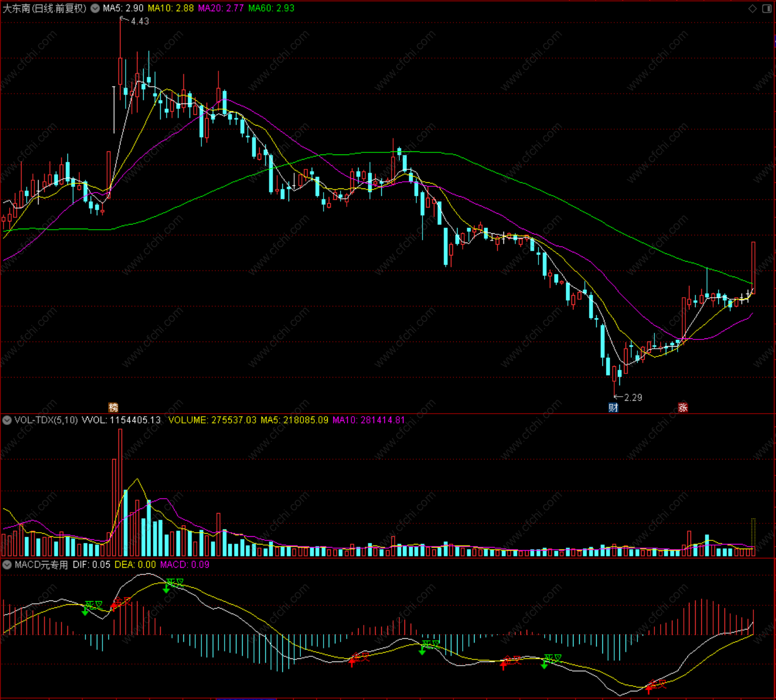Click the diamond icon at top right

click(752, 8)
